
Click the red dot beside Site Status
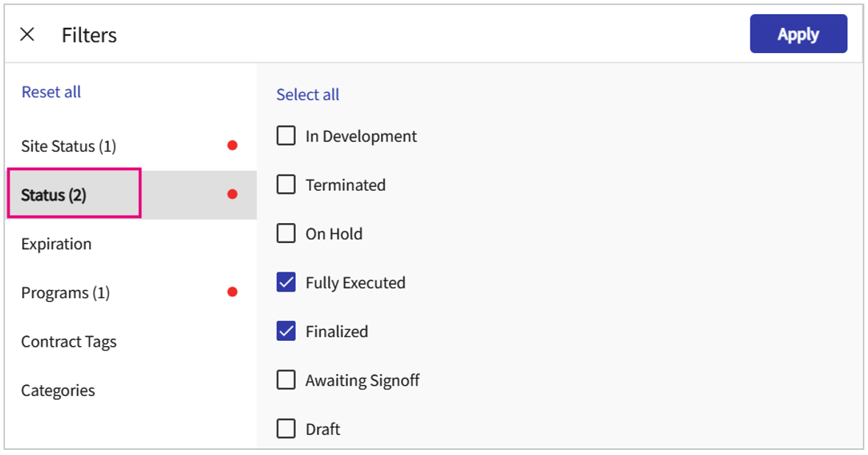[x=232, y=146]
